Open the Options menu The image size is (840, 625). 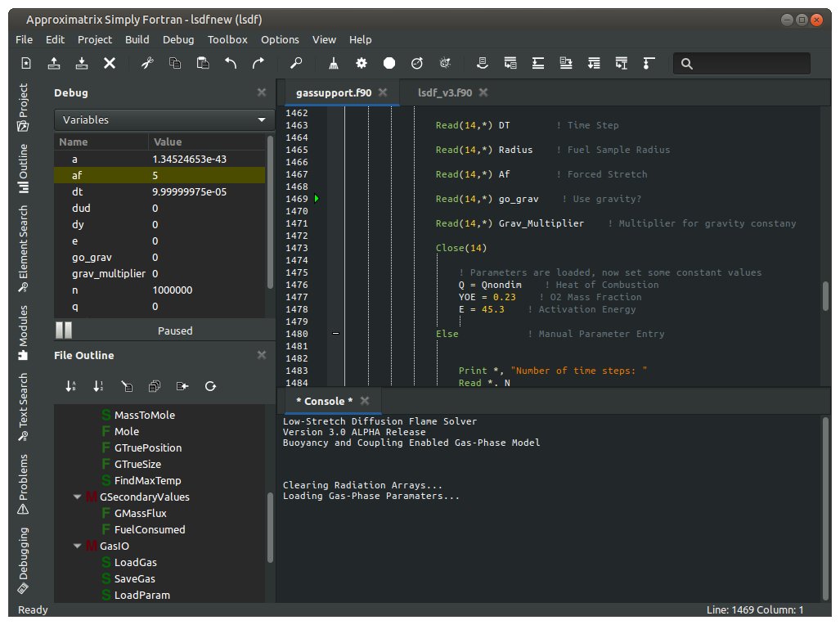tap(281, 39)
